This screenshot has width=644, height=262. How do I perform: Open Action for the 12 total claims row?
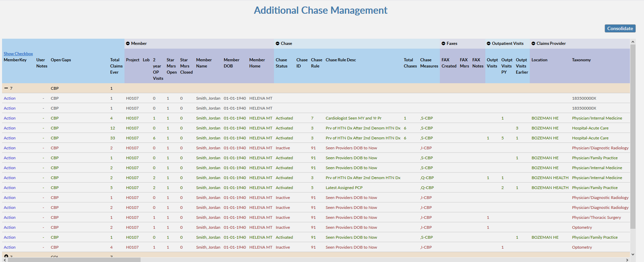pos(10,128)
